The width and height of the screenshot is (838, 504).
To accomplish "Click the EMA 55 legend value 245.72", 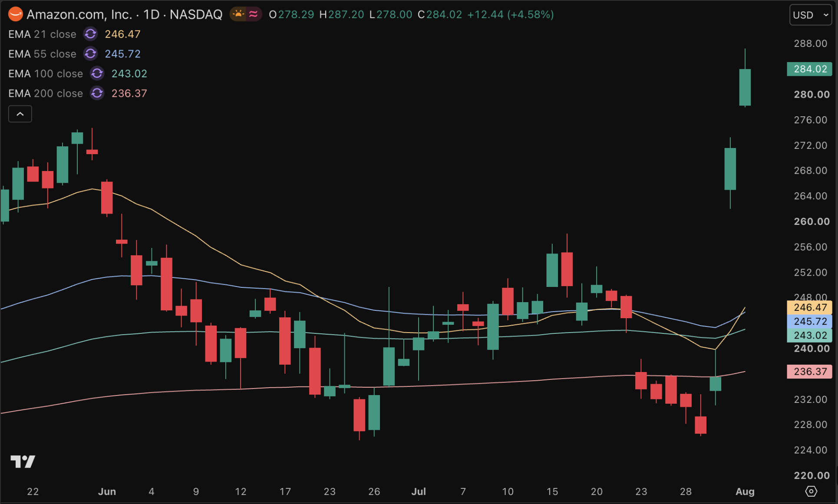I will 122,54.
